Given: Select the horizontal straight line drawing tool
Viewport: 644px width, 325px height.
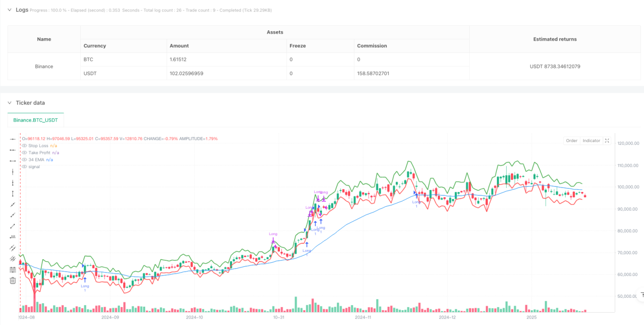Looking at the screenshot, I should pos(13,139).
